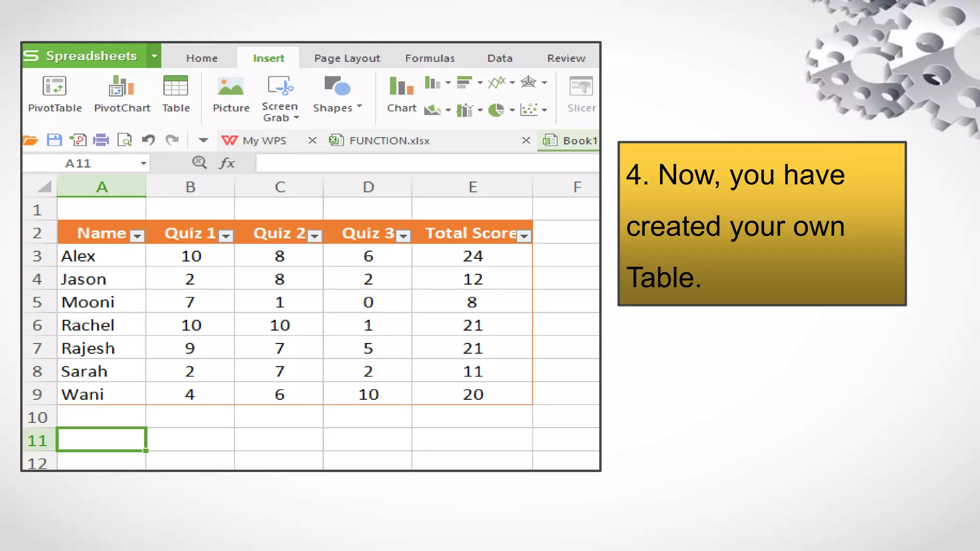980x551 pixels.
Task: Close the My WPS tab
Action: [312, 140]
